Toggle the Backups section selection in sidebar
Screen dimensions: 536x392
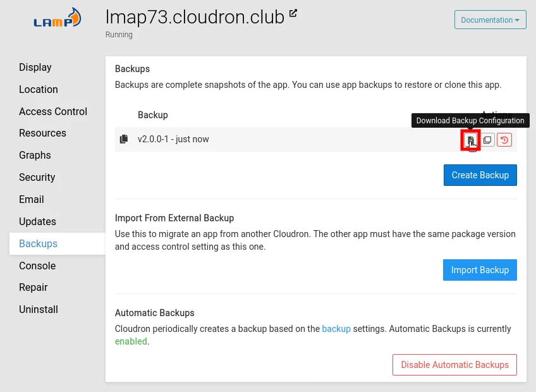pyautogui.click(x=38, y=243)
